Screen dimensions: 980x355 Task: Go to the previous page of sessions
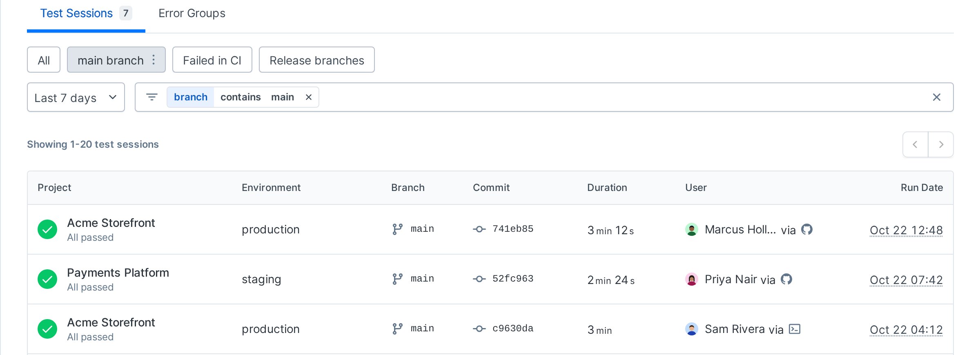pos(915,144)
